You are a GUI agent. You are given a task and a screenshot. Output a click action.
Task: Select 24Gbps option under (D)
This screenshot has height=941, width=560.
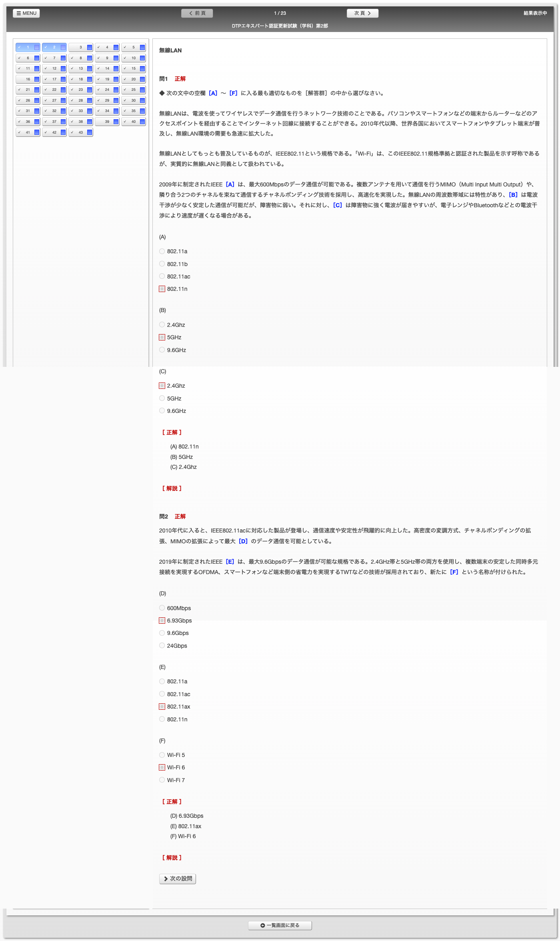point(162,646)
